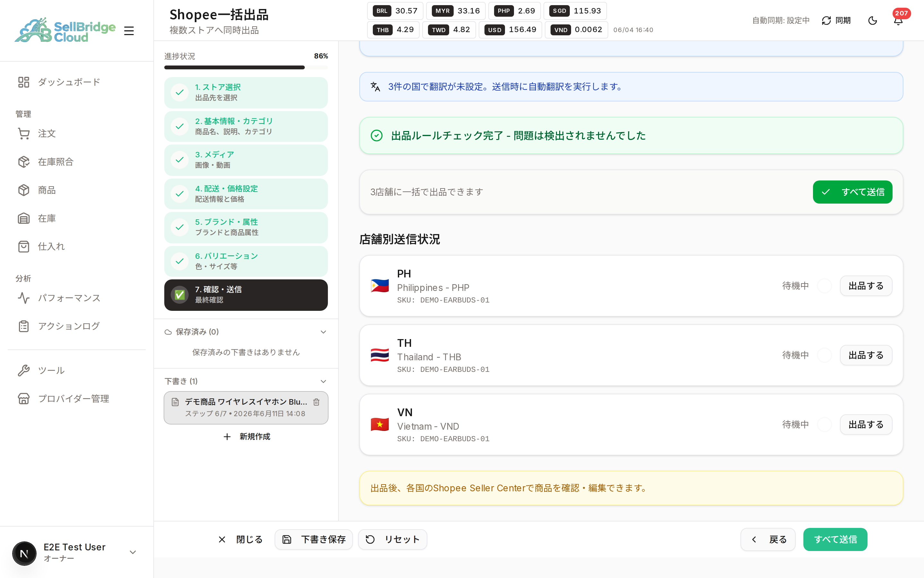Screen dimensions: 924x578
Task: Click the storefront icon for プロバイダー管理
Action: pos(24,399)
